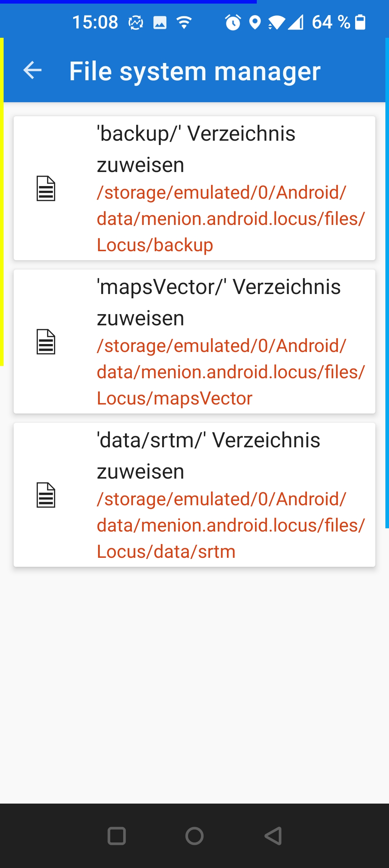Tap the 64 % battery percentage text
Image resolution: width=389 pixels, height=868 pixels.
click(x=331, y=22)
